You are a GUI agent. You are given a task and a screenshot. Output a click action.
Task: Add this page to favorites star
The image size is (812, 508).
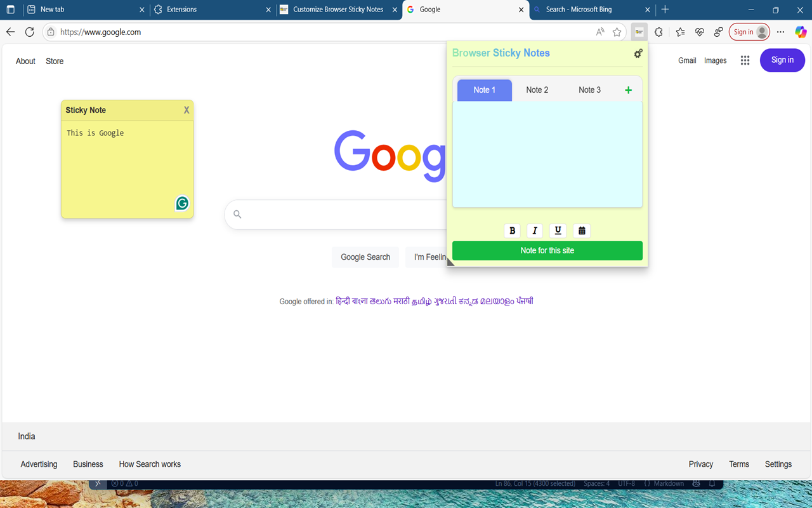coord(617,32)
